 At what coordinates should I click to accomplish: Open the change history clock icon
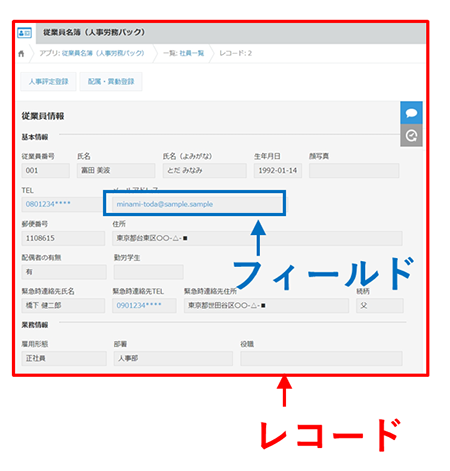pos(411,135)
